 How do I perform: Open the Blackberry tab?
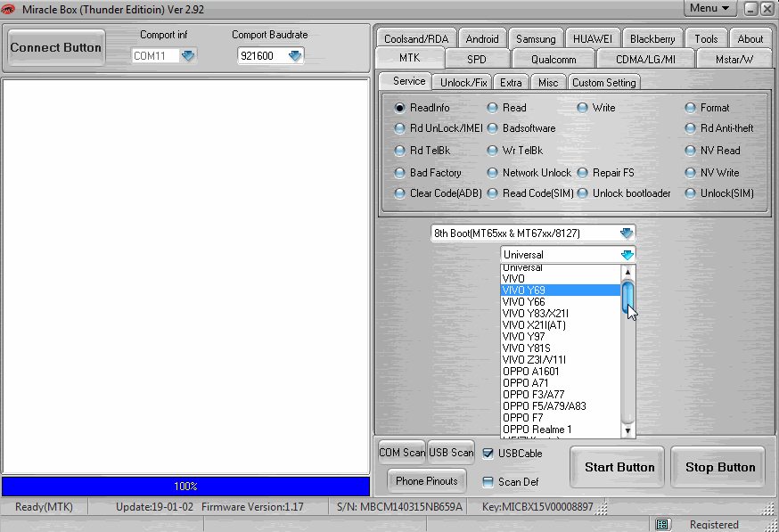point(652,38)
